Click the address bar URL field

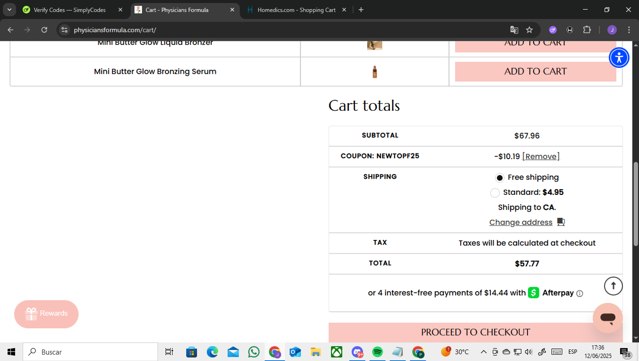pos(285,30)
